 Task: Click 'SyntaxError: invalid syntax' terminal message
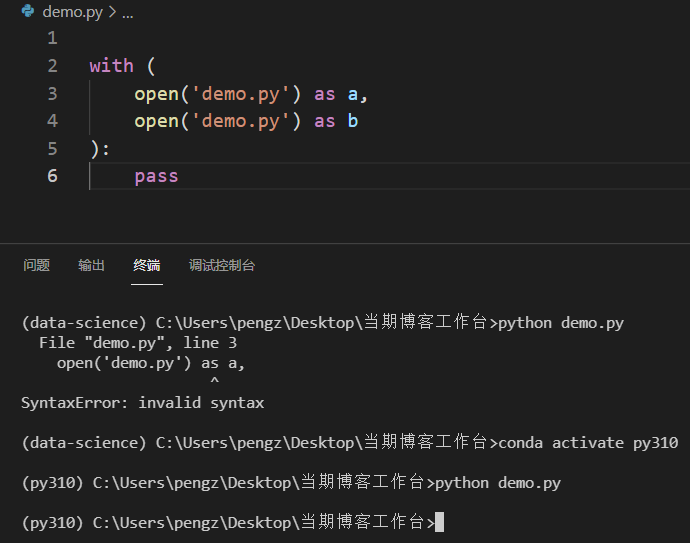tap(143, 403)
